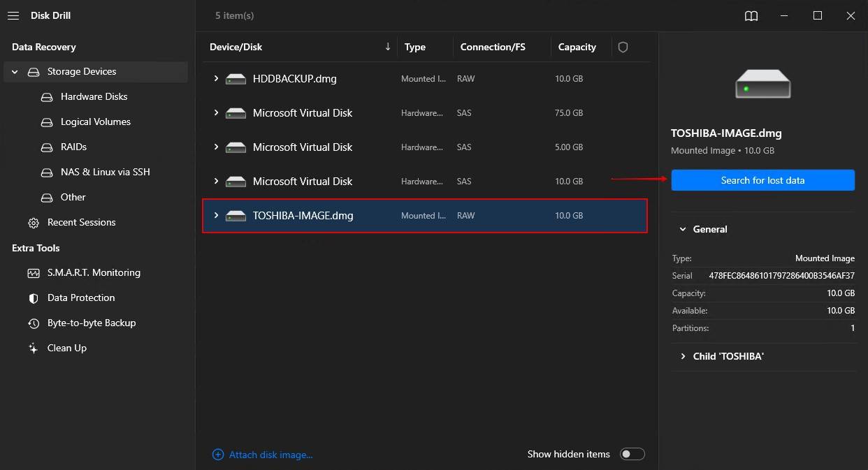Click the Storage Devices drive icon
This screenshot has width=868, height=470.
(x=34, y=72)
